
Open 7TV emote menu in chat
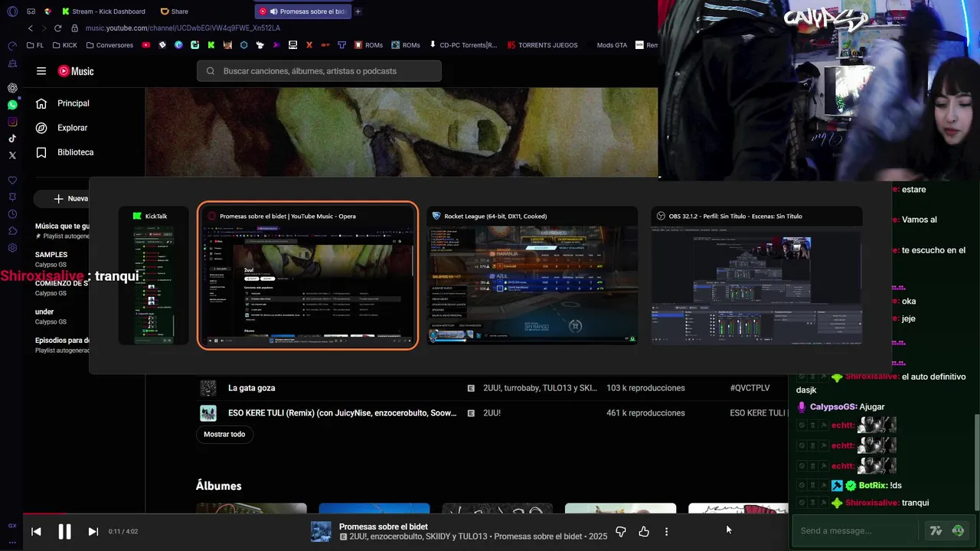(936, 530)
